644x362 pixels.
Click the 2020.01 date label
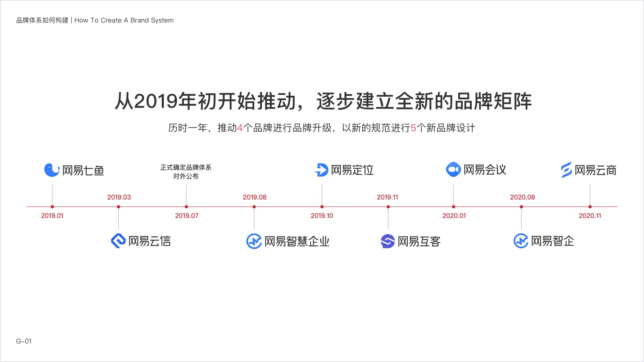pos(454,216)
